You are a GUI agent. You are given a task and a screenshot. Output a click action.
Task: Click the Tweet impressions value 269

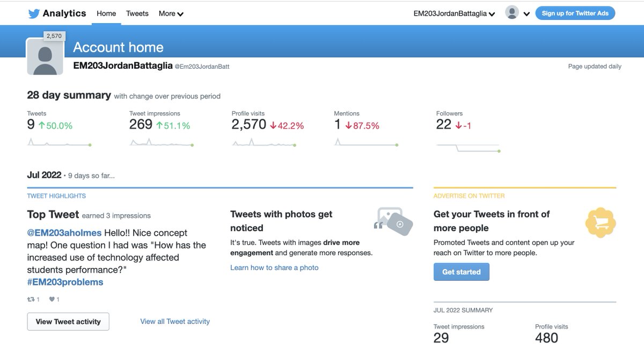point(141,125)
